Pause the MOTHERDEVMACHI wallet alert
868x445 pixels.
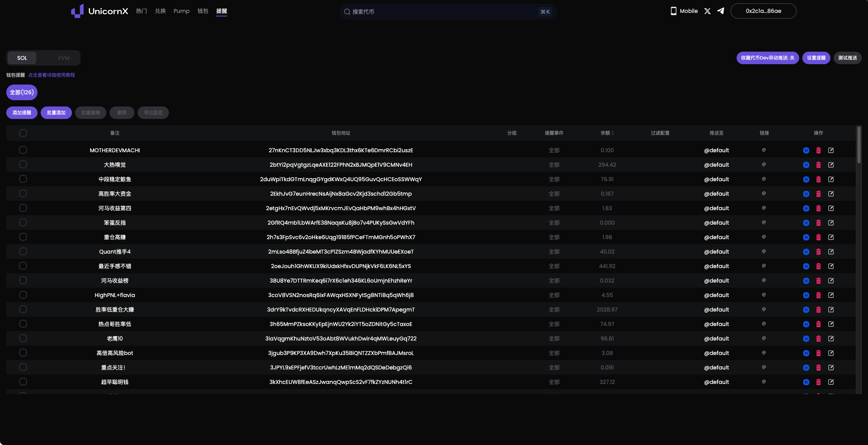(x=806, y=150)
